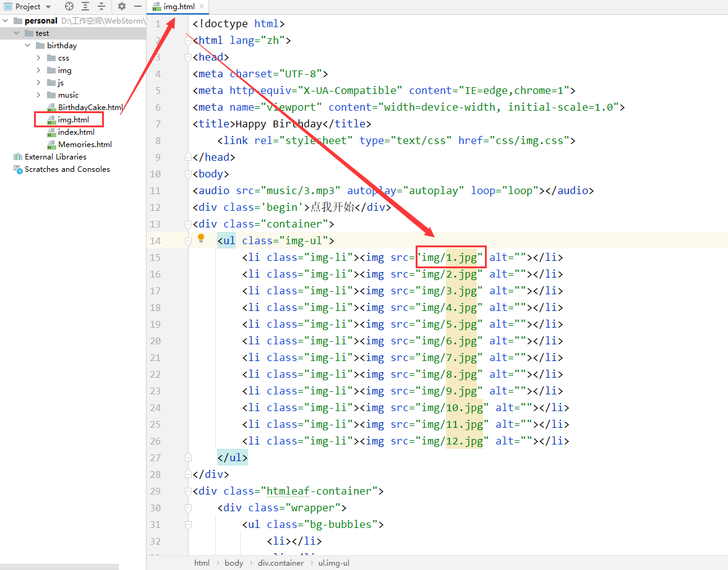The image size is (728, 570).
Task: Open Memories.html from project tree
Action: click(x=85, y=145)
